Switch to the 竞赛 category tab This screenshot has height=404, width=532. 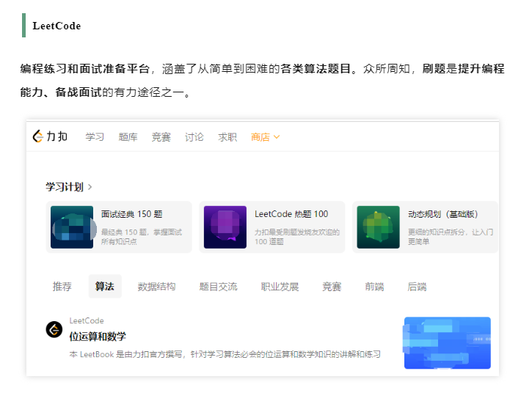(332, 287)
